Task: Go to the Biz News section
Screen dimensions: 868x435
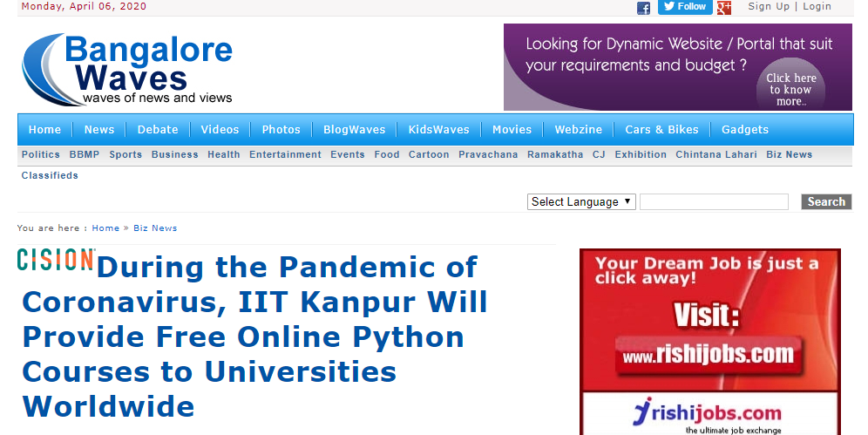Action: click(x=790, y=154)
